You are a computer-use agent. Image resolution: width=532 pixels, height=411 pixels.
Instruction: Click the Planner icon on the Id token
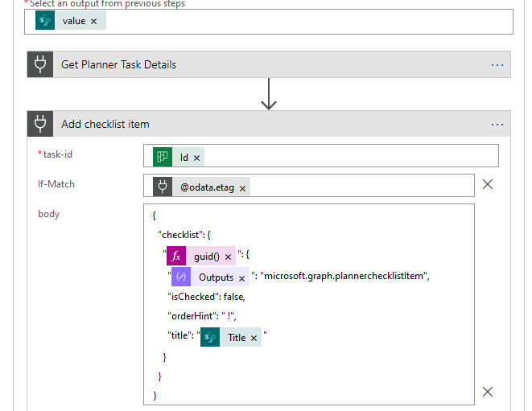163,158
